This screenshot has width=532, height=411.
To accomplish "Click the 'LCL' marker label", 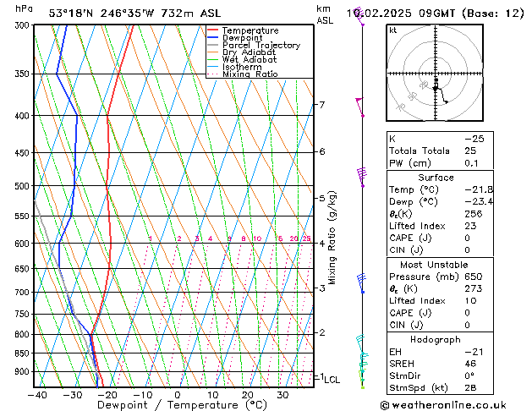I will (x=332, y=380).
